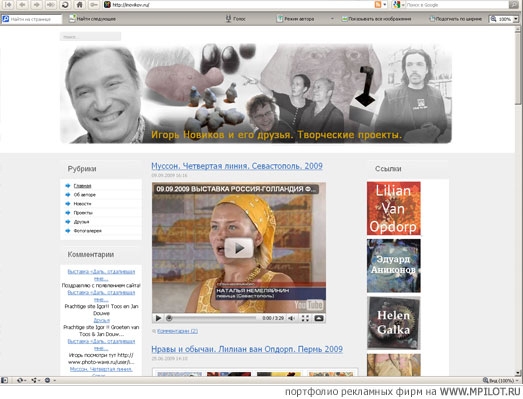523x399 pixels.
Task: Open the 100% zoom dropdown in toolbar
Action: 516,19
